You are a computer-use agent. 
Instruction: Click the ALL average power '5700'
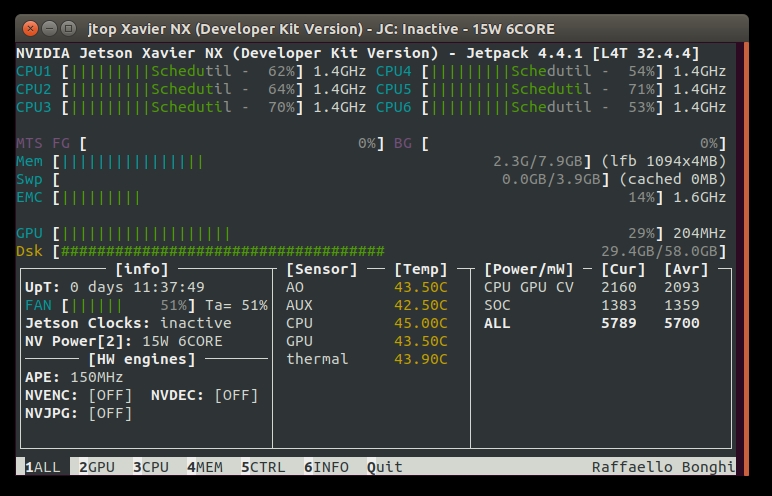pyautogui.click(x=681, y=323)
